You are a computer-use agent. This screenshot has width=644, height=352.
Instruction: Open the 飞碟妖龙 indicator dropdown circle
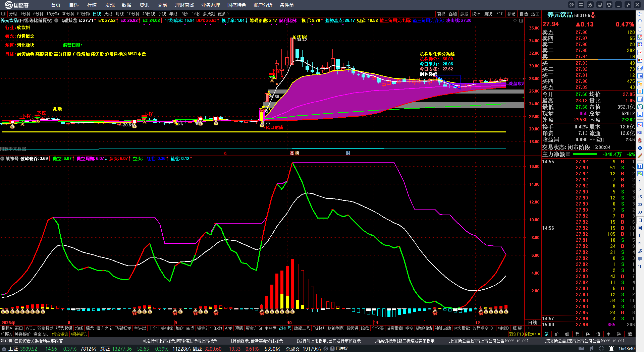point(56,20)
